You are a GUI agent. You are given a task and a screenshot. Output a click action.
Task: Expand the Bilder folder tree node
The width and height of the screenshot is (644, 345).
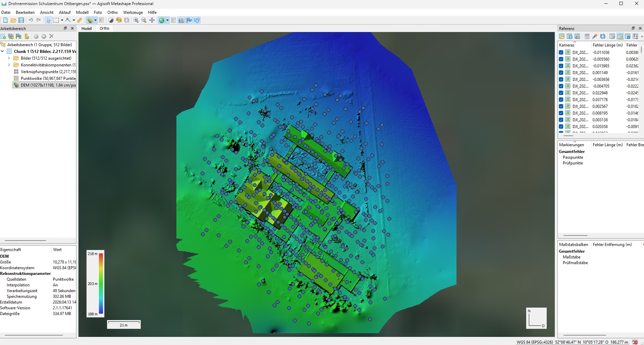coord(9,58)
